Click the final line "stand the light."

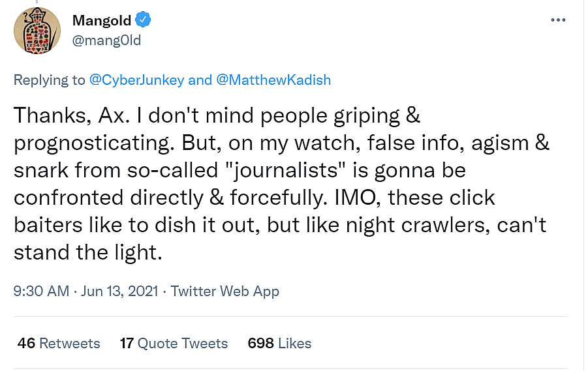87,252
